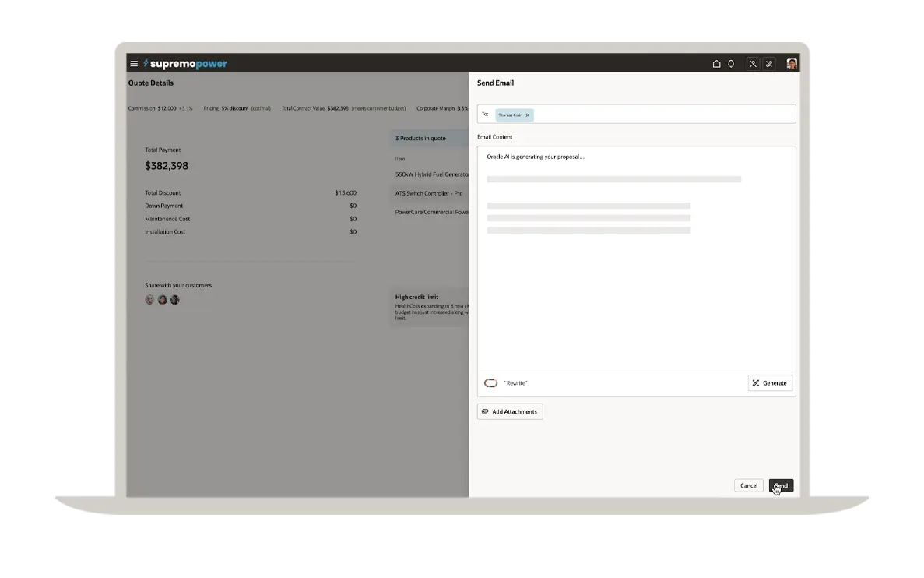This screenshot has width=924, height=578.
Task: Click Add Attachments button
Action: (x=510, y=411)
